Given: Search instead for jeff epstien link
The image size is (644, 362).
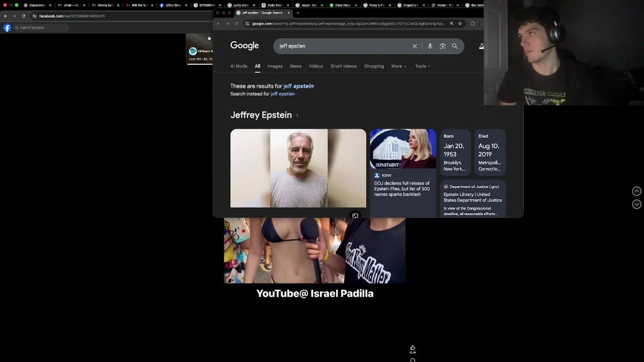Looking at the screenshot, I should (283, 94).
